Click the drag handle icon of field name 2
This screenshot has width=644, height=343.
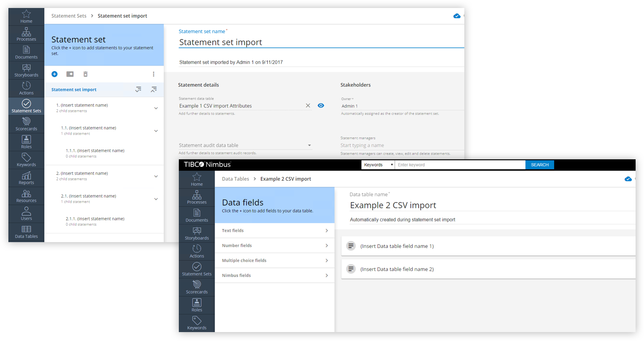pyautogui.click(x=351, y=269)
